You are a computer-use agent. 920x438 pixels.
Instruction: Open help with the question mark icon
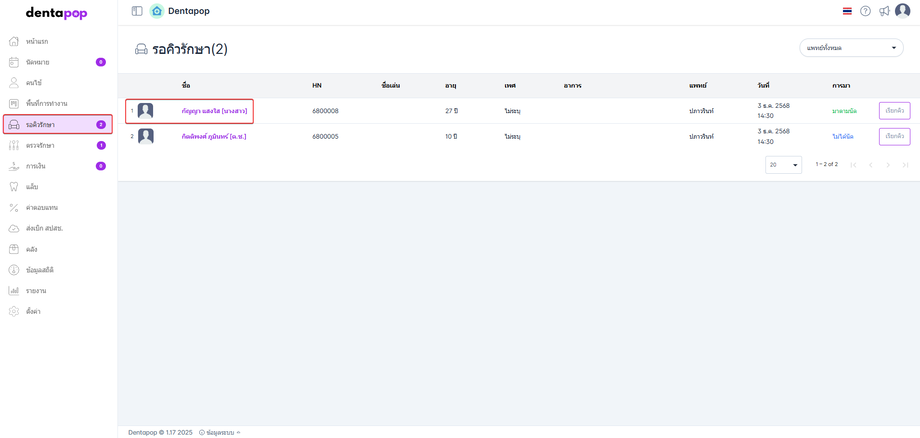pyautogui.click(x=865, y=11)
